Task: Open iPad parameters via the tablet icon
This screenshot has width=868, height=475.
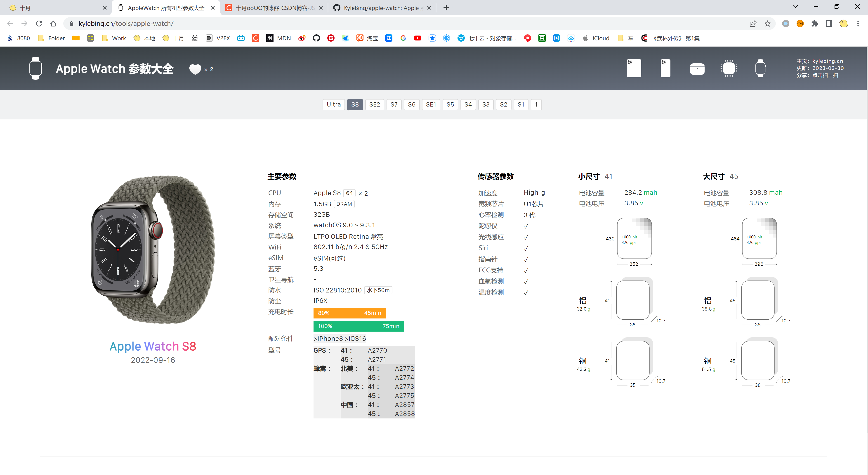Action: tap(634, 68)
